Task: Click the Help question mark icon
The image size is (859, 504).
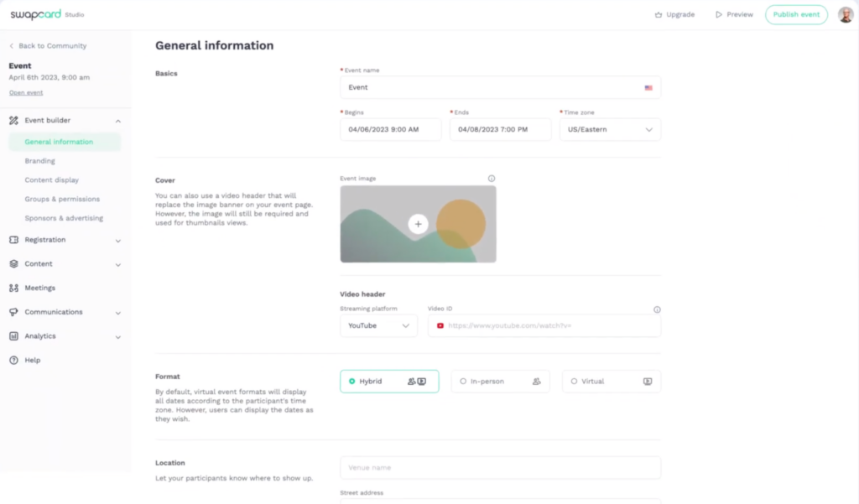Action: click(13, 360)
